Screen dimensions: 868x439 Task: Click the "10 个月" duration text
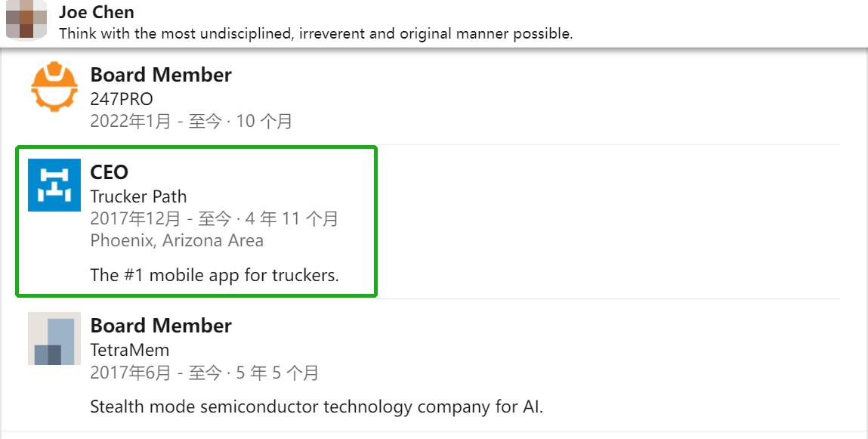(x=264, y=121)
